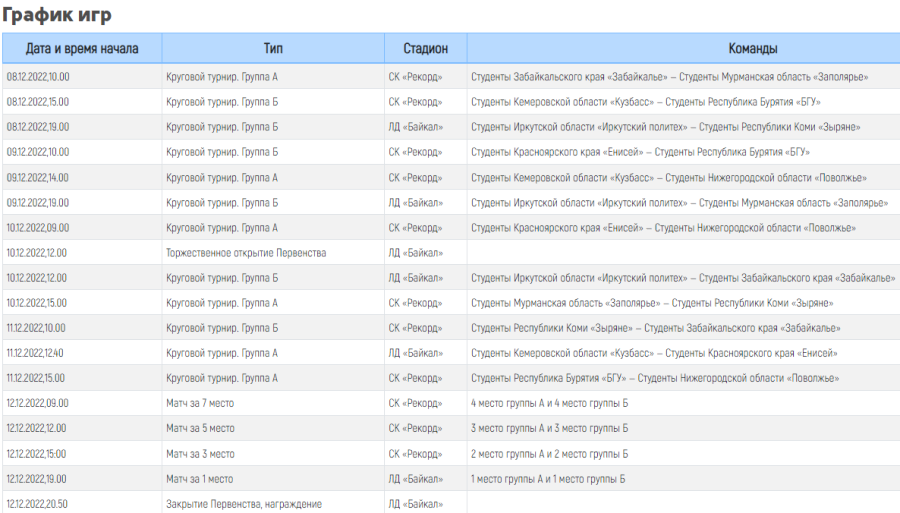Select the 08.12.2022,10.00 date cell
Image resolution: width=900 pixels, height=513 pixels.
click(38, 76)
